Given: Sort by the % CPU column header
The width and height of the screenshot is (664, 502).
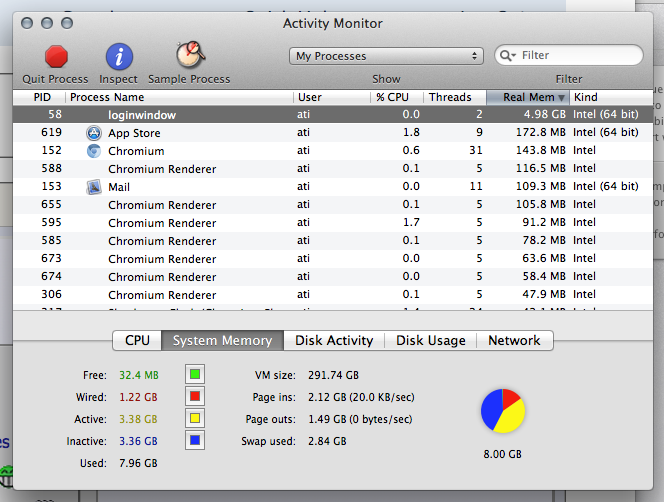Looking at the screenshot, I should (x=397, y=97).
